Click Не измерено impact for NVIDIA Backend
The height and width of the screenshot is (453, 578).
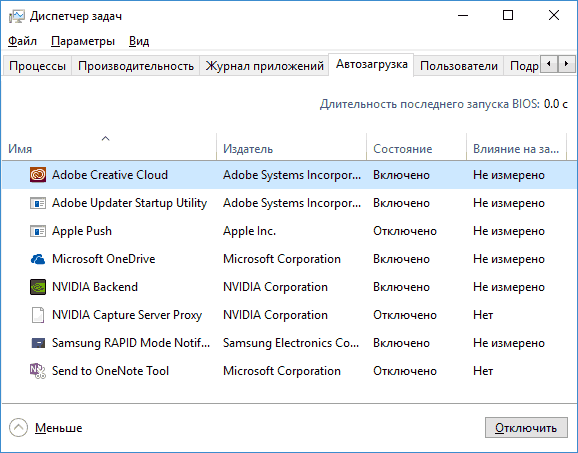(509, 287)
